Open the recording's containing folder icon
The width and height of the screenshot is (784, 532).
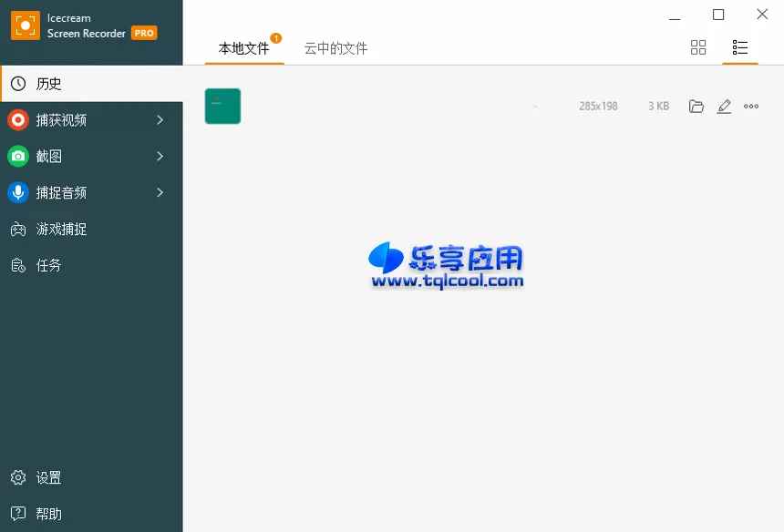(696, 106)
